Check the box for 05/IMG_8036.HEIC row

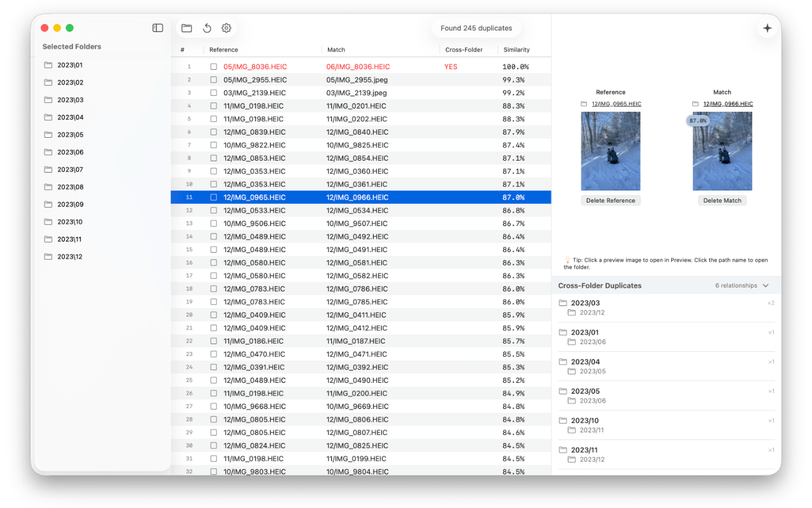(x=214, y=67)
